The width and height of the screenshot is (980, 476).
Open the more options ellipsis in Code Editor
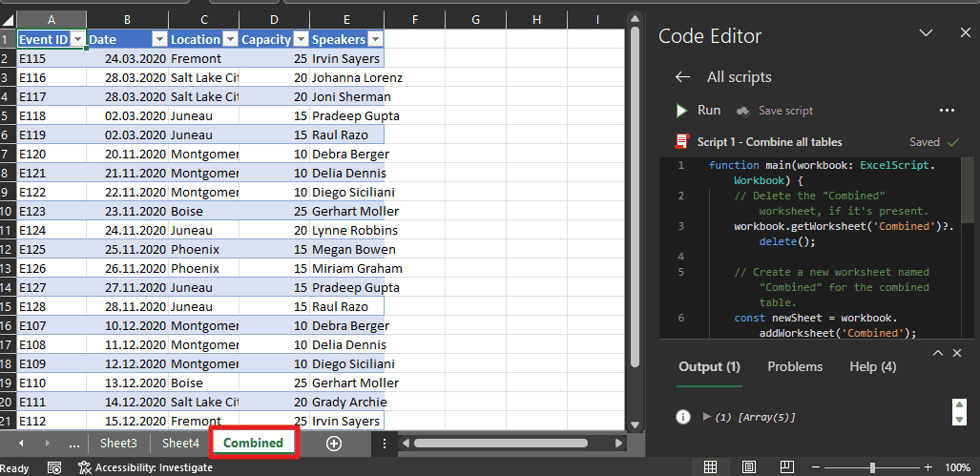click(947, 111)
